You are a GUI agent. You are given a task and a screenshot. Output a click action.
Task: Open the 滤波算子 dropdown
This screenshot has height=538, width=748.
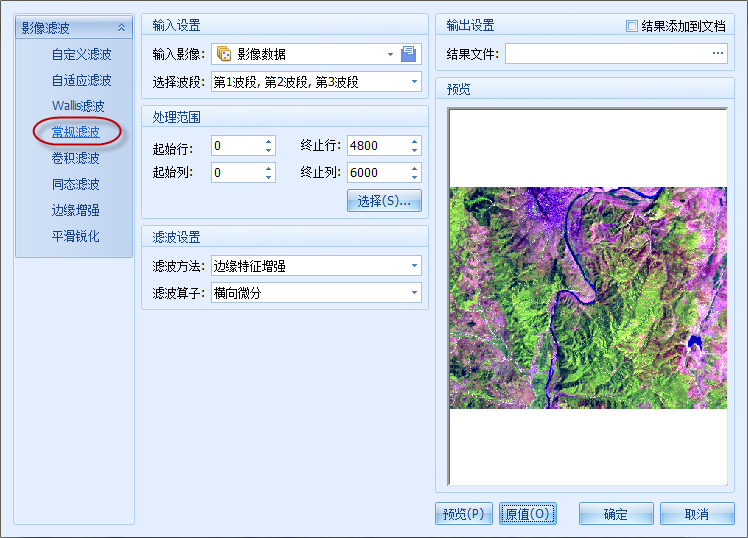click(x=414, y=293)
